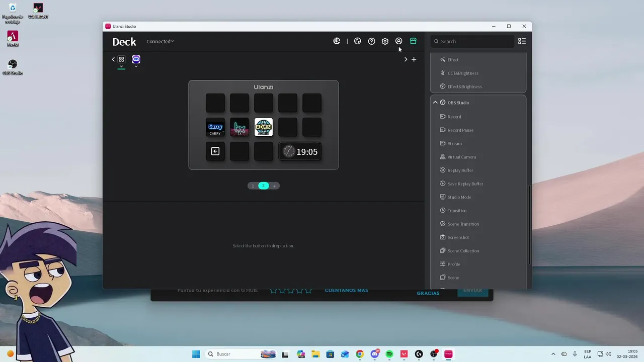Select the Carry key on deck
This screenshot has height=362, width=644.
coord(215,127)
